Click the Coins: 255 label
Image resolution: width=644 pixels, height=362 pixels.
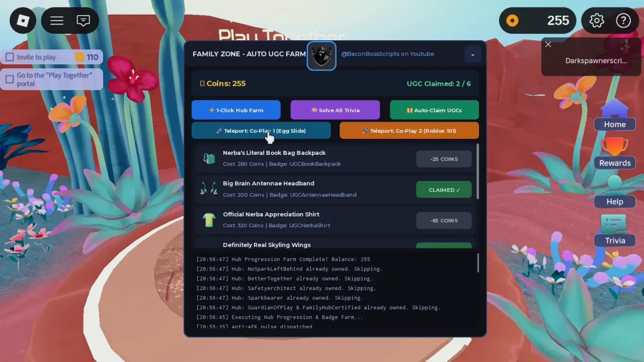tap(223, 83)
